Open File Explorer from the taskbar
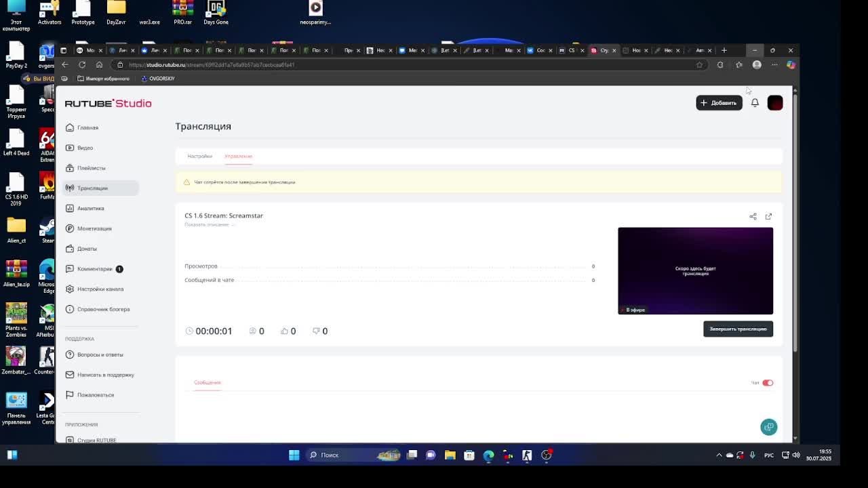The height and width of the screenshot is (488, 868). (450, 455)
